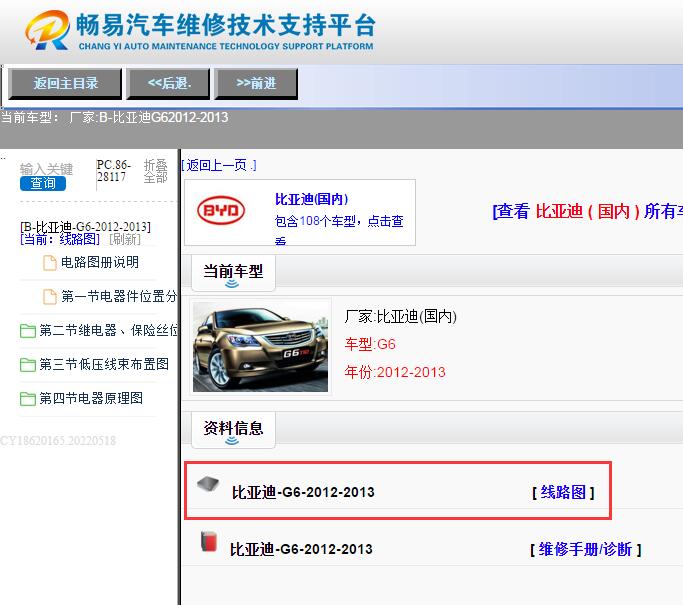Click folder icon of 第三节低压线束布置图

28,365
